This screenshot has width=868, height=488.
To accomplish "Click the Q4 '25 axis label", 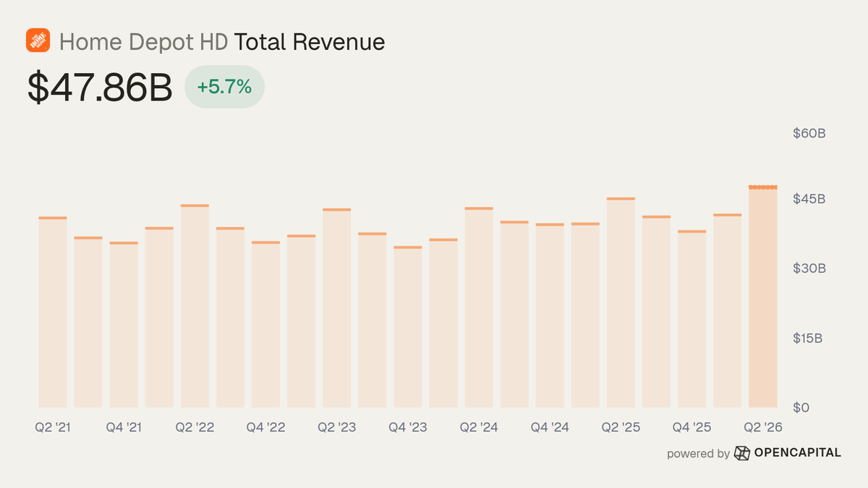I will click(x=692, y=428).
